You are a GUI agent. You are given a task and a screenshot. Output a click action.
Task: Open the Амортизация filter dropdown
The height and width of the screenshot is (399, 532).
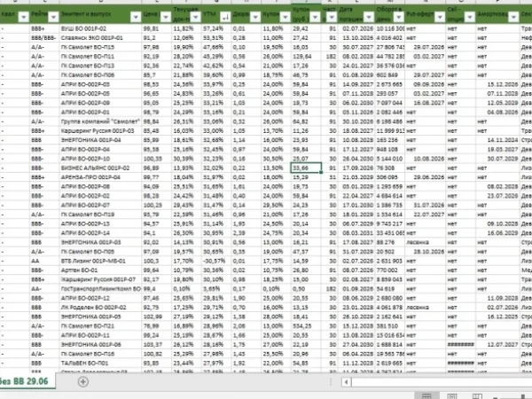[513, 17]
